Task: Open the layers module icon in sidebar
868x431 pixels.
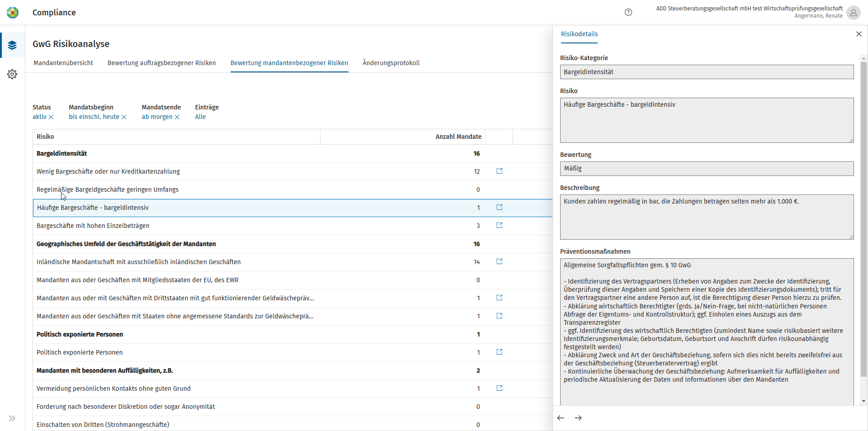Action: [x=12, y=45]
